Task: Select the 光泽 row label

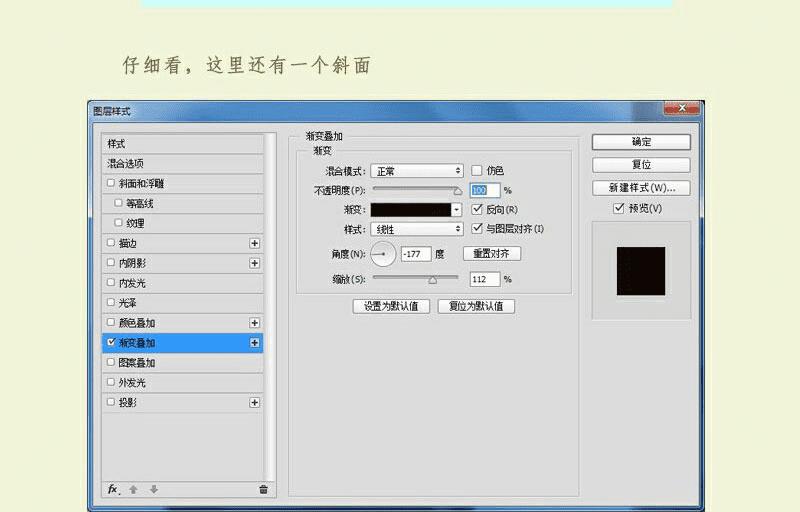Action: (128, 303)
